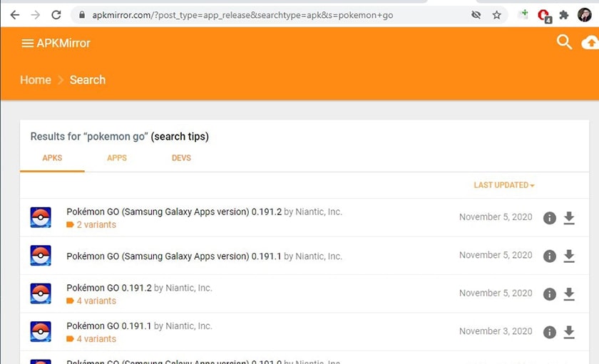Open the APKMirror hamburger menu
The width and height of the screenshot is (599, 364).
point(28,43)
